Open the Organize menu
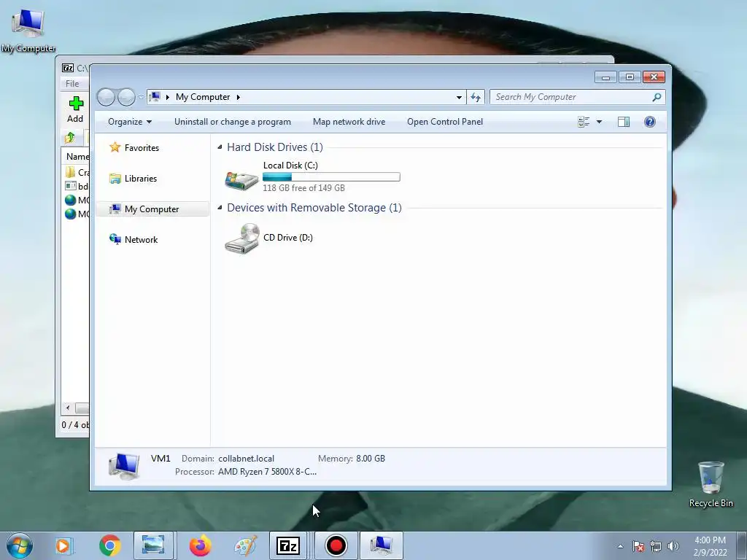The height and width of the screenshot is (560, 747). tap(130, 122)
